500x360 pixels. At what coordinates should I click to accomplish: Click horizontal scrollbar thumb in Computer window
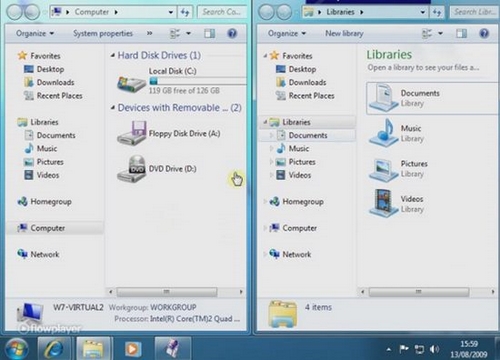coord(166,292)
